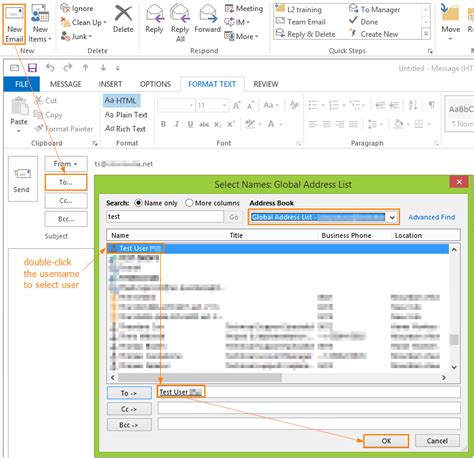The width and height of the screenshot is (474, 458).
Task: Open the font size dropdown
Action: 225,106
